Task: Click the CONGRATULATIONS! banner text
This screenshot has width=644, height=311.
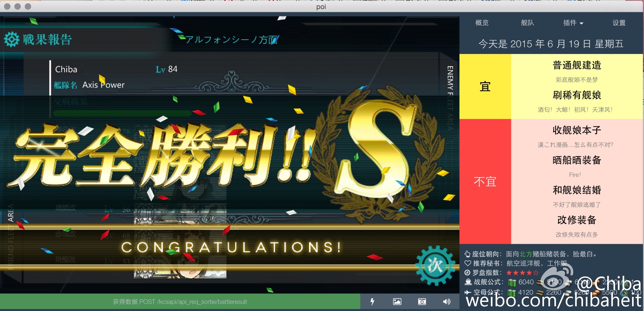Action: [231, 248]
